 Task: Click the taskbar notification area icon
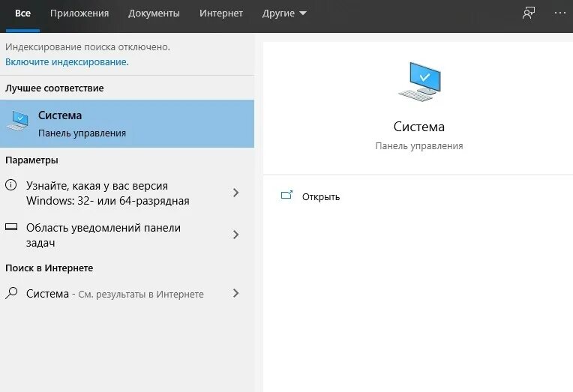11,227
